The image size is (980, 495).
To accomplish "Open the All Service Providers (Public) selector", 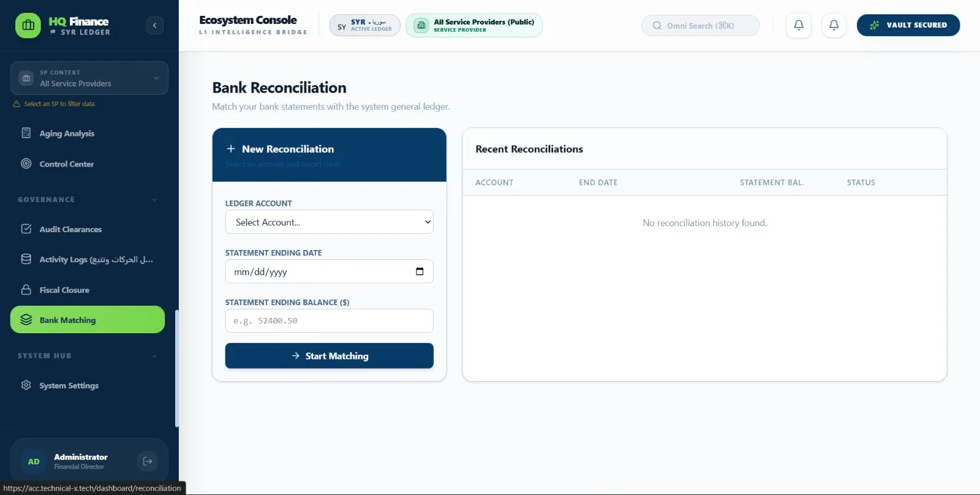I will (x=474, y=25).
